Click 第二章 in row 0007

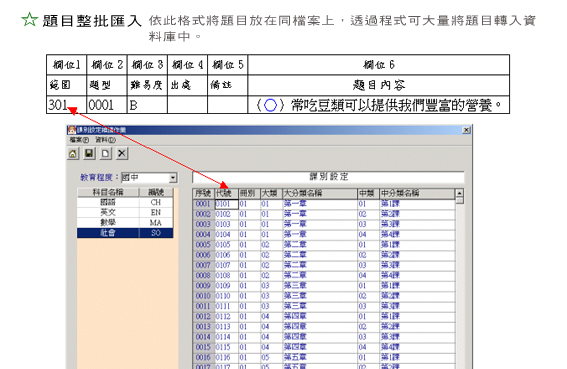click(295, 265)
